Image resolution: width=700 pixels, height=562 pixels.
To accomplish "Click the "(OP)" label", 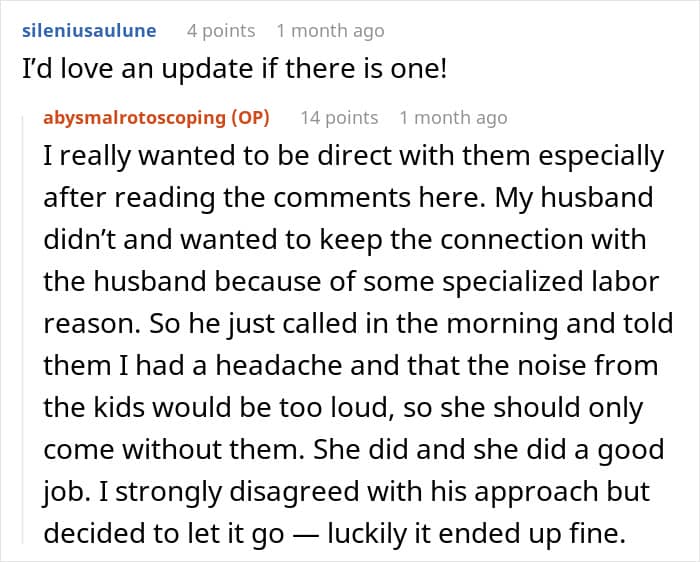I will click(x=250, y=117).
